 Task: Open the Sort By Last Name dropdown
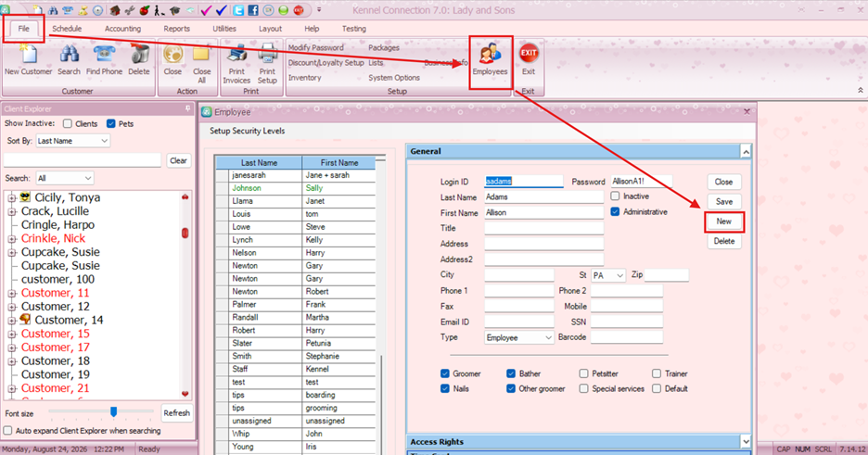click(x=73, y=141)
